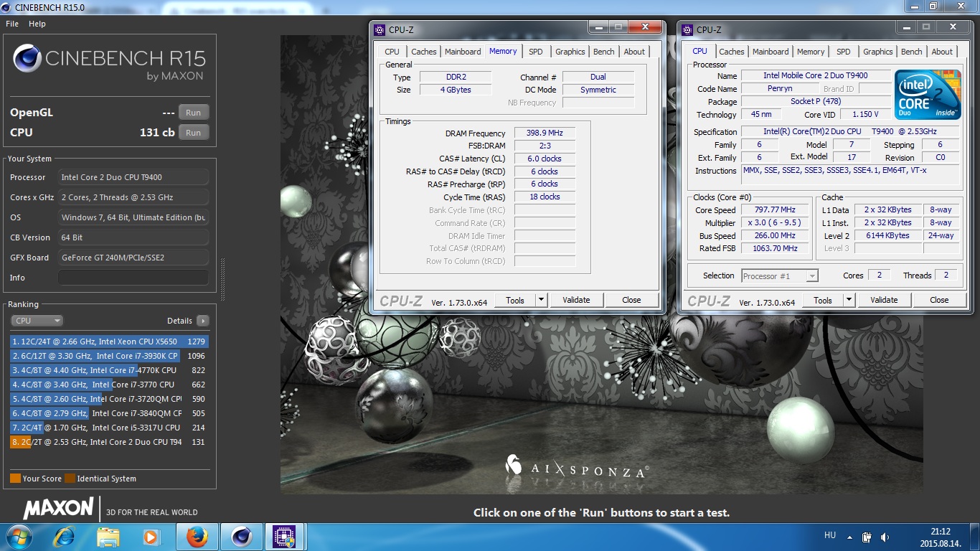The image size is (980, 551).
Task: Open CPU tab in left CPU-Z window
Action: pos(392,52)
